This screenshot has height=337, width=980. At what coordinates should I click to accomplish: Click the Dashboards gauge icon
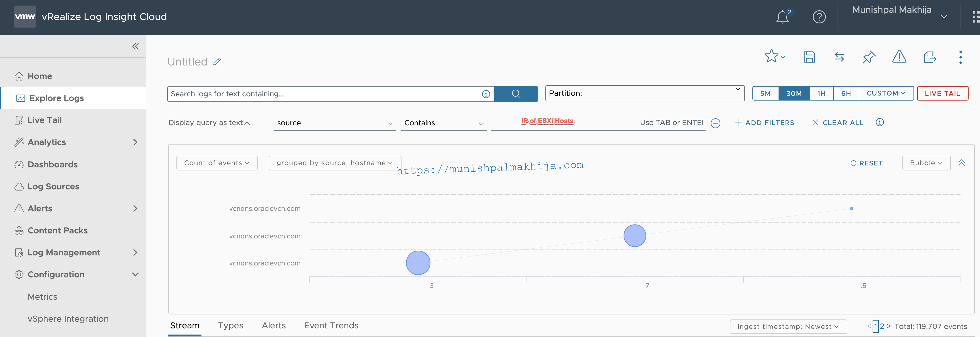[19, 165]
